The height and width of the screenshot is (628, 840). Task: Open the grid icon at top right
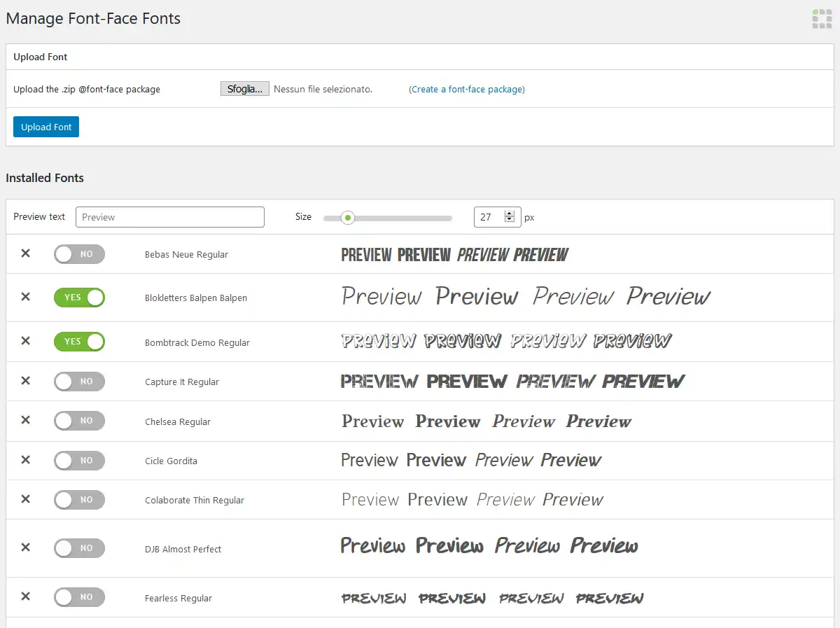[x=821, y=19]
